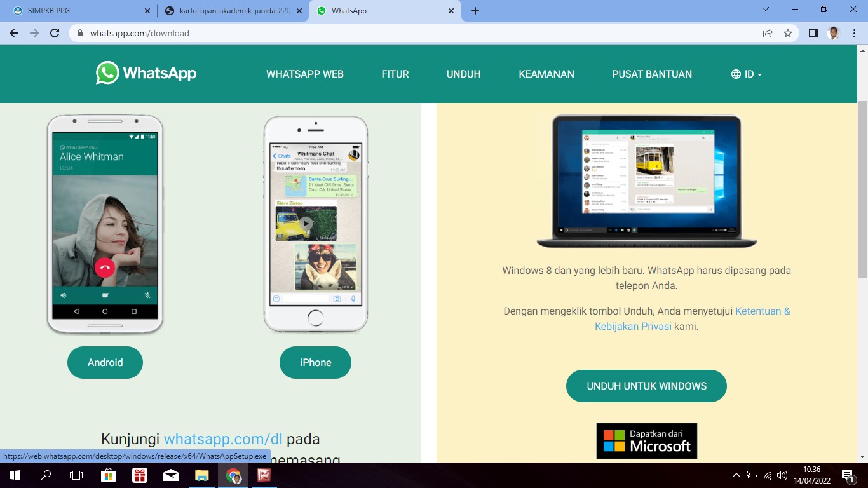The width and height of the screenshot is (868, 488).
Task: Click the Android phone image
Action: [x=105, y=224]
